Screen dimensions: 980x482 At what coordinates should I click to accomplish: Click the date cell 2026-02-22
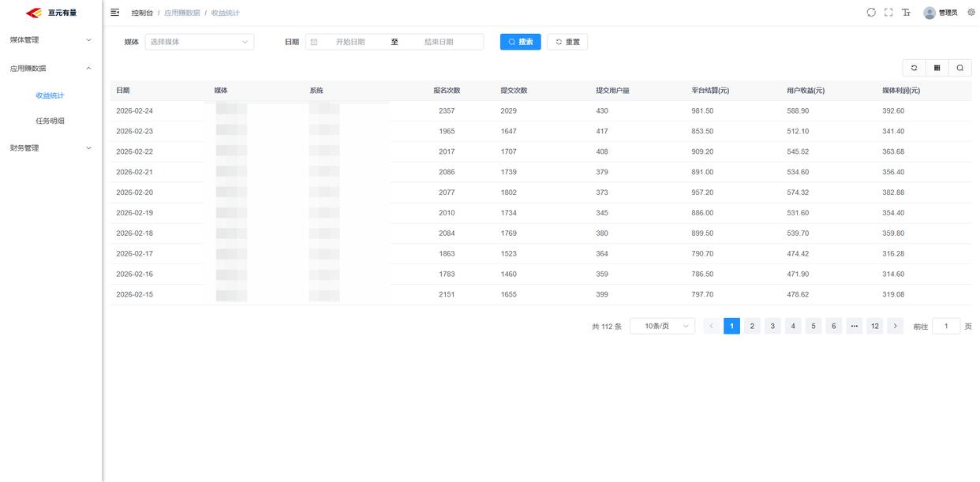[x=134, y=151]
